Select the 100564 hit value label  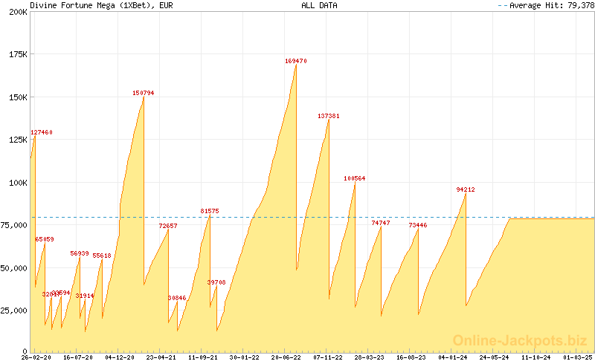tap(355, 178)
